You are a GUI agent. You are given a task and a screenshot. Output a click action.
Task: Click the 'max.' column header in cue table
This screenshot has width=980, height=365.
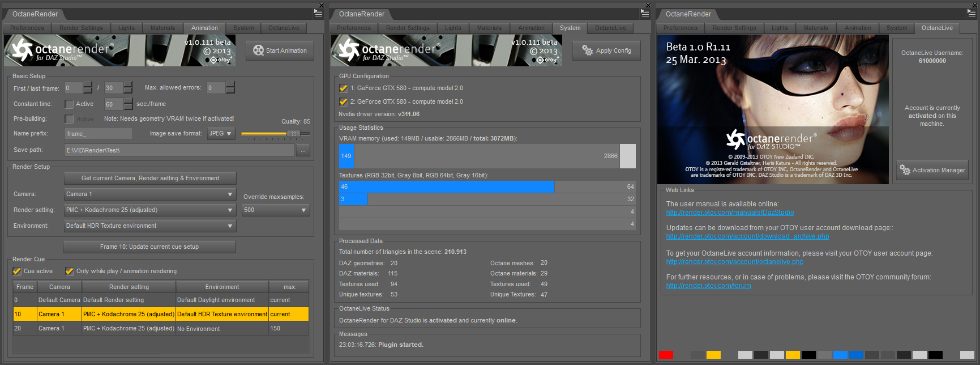(289, 287)
